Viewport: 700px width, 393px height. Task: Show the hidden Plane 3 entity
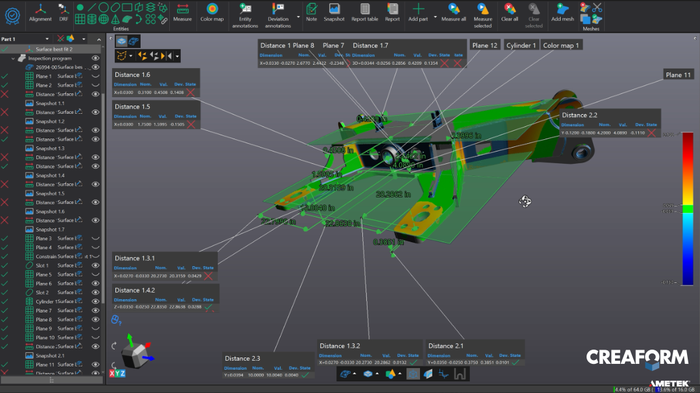pos(96,238)
